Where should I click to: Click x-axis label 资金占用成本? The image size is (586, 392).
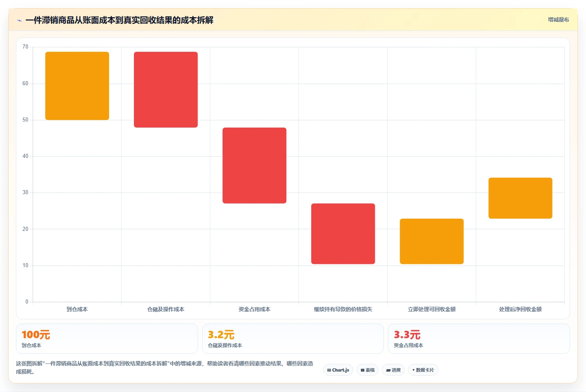coord(254,309)
